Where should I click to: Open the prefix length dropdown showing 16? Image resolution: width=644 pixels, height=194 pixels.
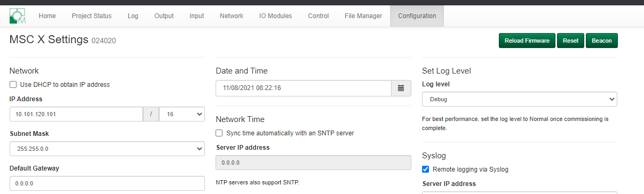coord(182,114)
